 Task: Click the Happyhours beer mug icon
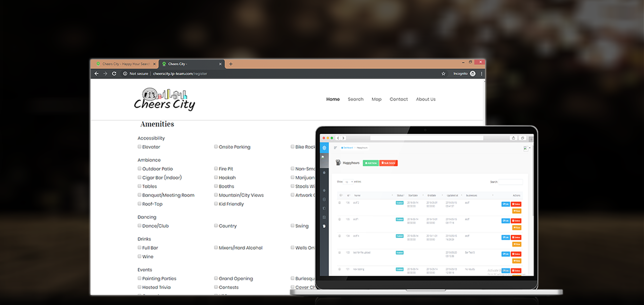pyautogui.click(x=338, y=163)
